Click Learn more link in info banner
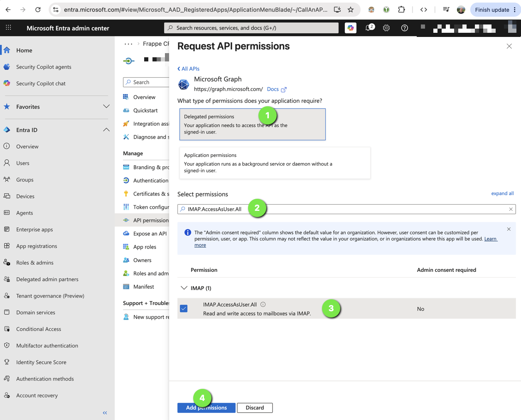This screenshot has height=420, width=521. point(491,239)
